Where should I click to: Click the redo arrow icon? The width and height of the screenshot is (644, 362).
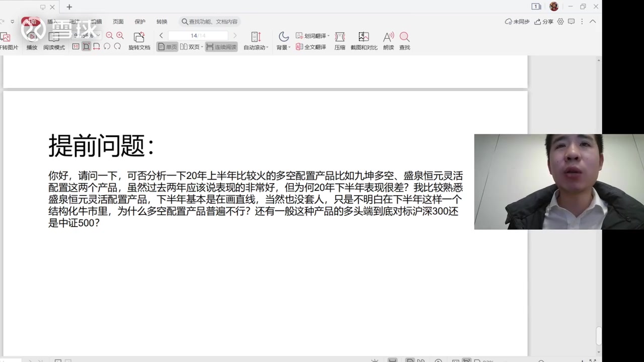coord(3,22)
